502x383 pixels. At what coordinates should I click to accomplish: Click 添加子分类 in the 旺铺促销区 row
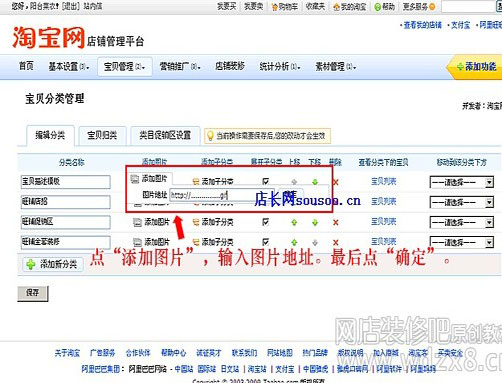click(213, 222)
